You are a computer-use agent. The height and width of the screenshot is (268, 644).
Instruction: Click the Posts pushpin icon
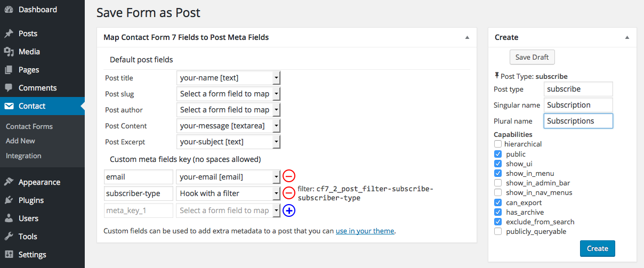tap(9, 34)
